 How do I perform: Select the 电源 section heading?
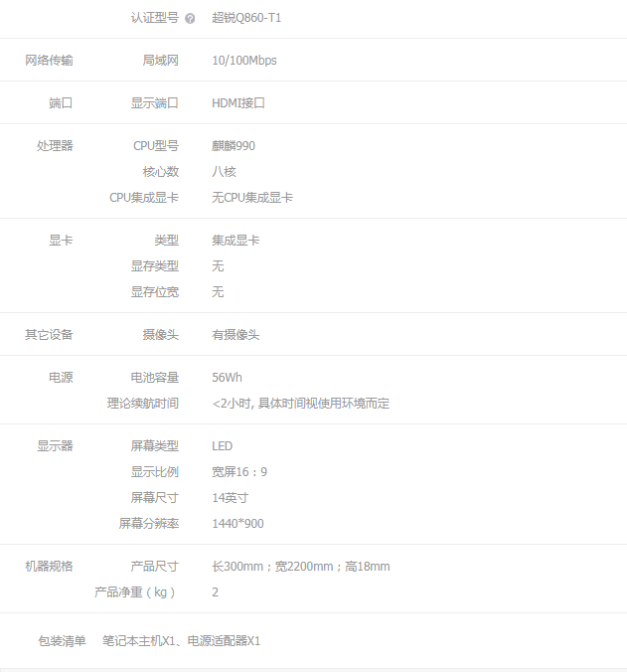[x=61, y=378]
